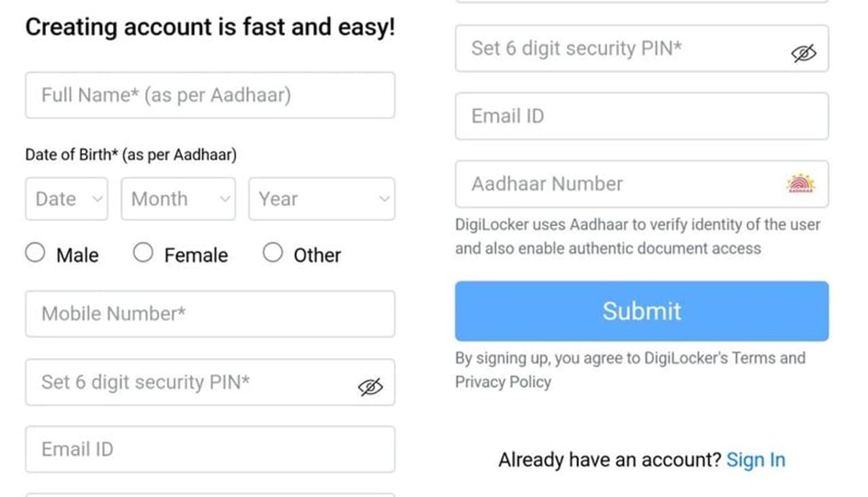The image size is (868, 497).
Task: Click the Aadhaar logo icon
Action: pyautogui.click(x=800, y=184)
